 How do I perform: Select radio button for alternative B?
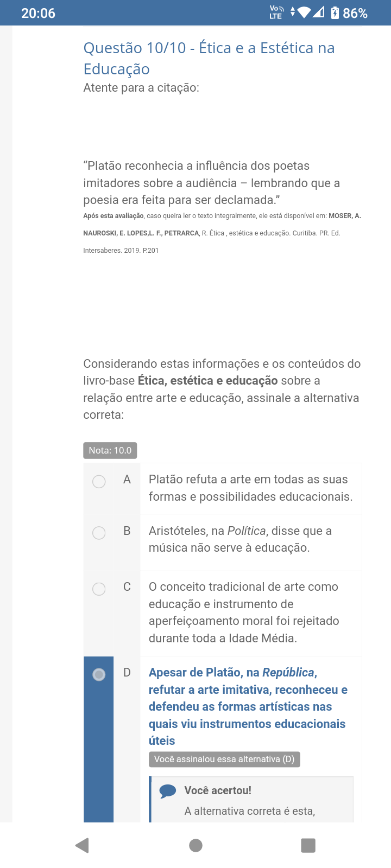point(99,533)
